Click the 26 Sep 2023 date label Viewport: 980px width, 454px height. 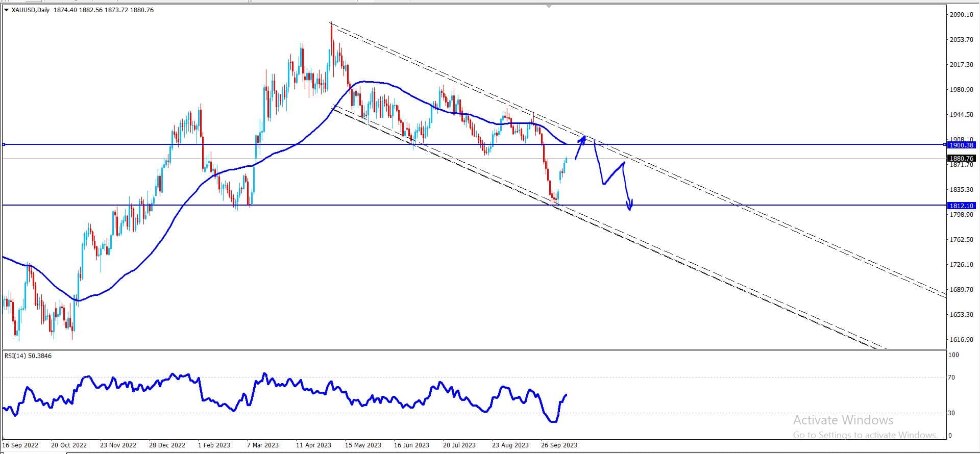click(559, 445)
